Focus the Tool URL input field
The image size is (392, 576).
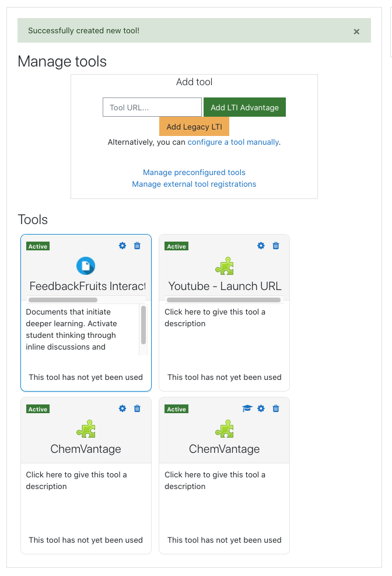(152, 107)
